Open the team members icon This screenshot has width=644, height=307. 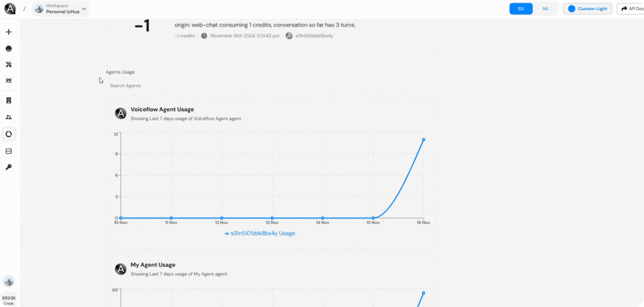pyautogui.click(x=8, y=117)
